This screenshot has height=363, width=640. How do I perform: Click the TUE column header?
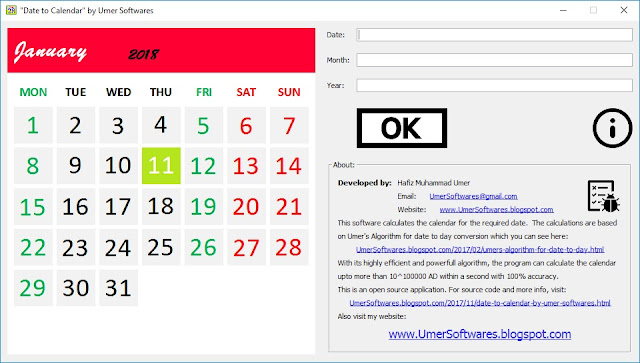tap(76, 92)
